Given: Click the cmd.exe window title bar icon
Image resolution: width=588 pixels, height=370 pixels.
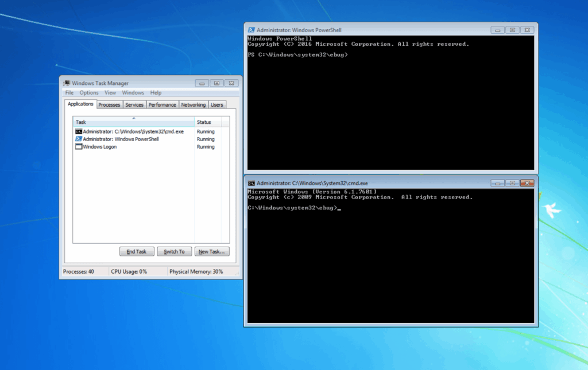Looking at the screenshot, I should (252, 183).
